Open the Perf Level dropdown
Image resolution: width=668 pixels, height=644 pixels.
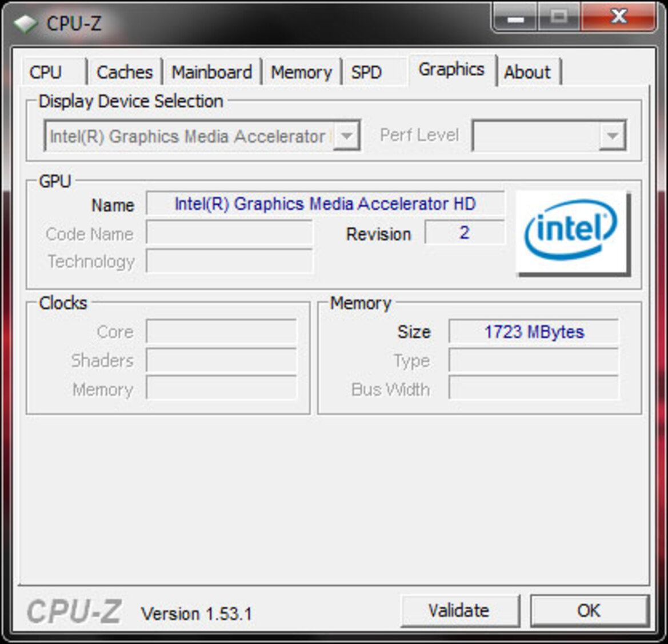(549, 135)
